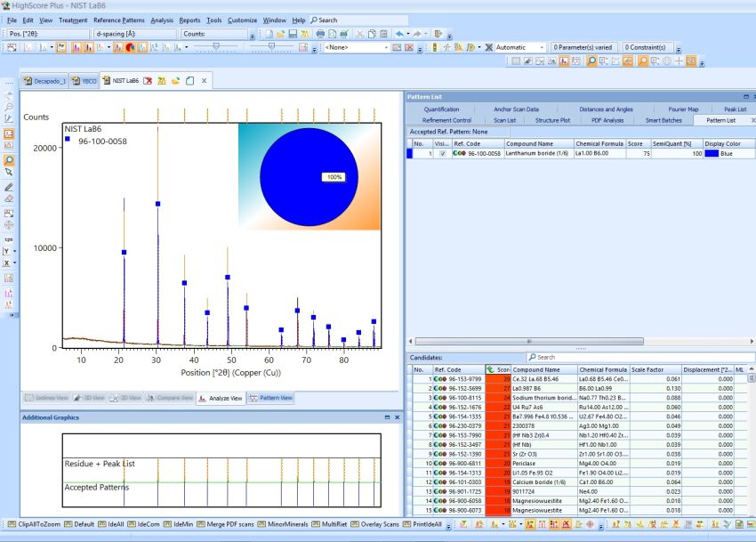Expand toolbar options after Counts field
Screen dimensions: 756x542
tap(253, 36)
